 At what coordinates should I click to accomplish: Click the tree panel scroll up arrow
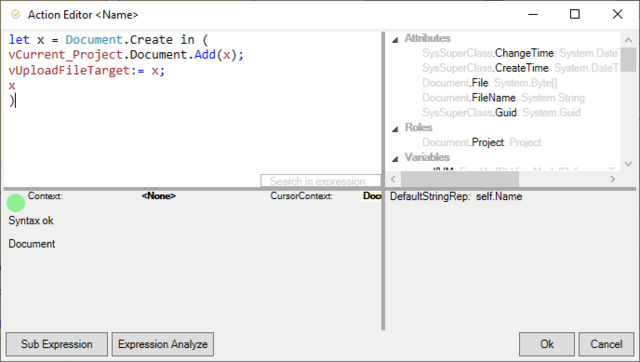click(628, 40)
